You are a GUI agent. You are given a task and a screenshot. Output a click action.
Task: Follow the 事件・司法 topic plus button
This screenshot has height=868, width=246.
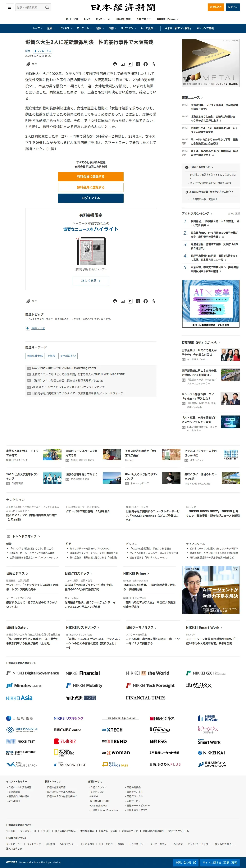(27, 328)
